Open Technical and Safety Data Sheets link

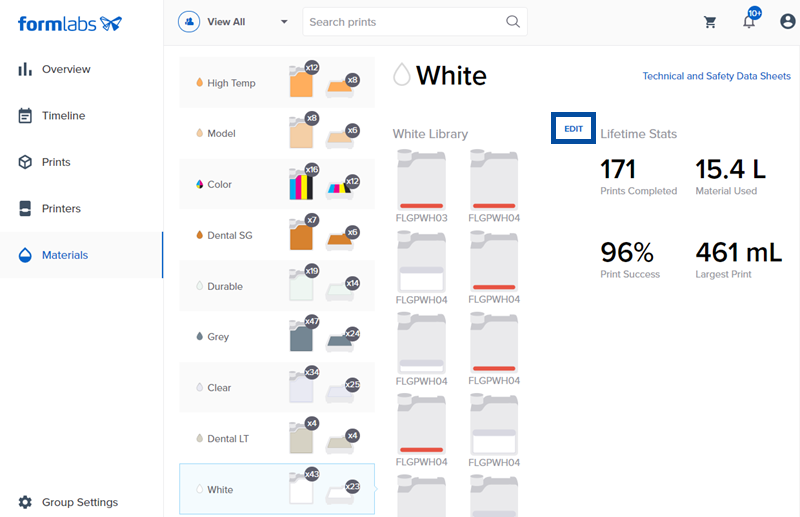pyautogui.click(x=716, y=76)
